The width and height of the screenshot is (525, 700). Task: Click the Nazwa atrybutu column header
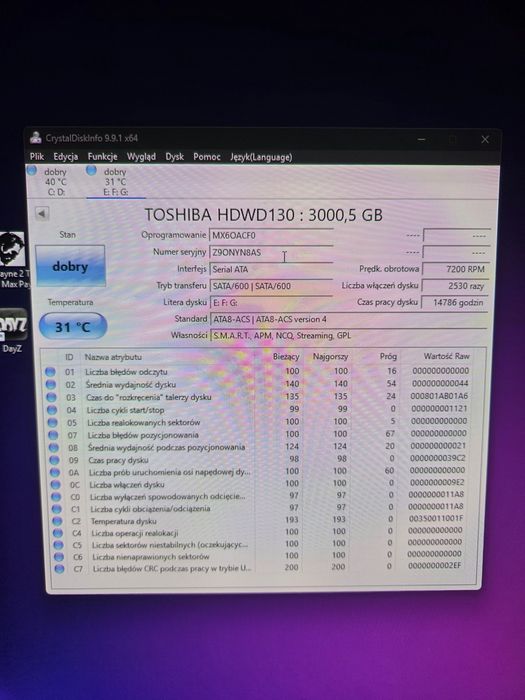click(x=113, y=357)
